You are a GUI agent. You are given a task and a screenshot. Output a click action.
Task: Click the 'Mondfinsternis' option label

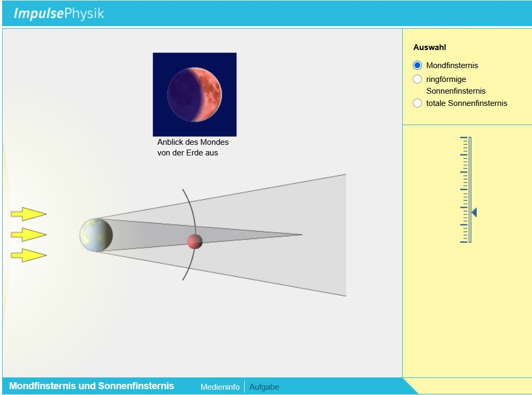[x=452, y=65]
